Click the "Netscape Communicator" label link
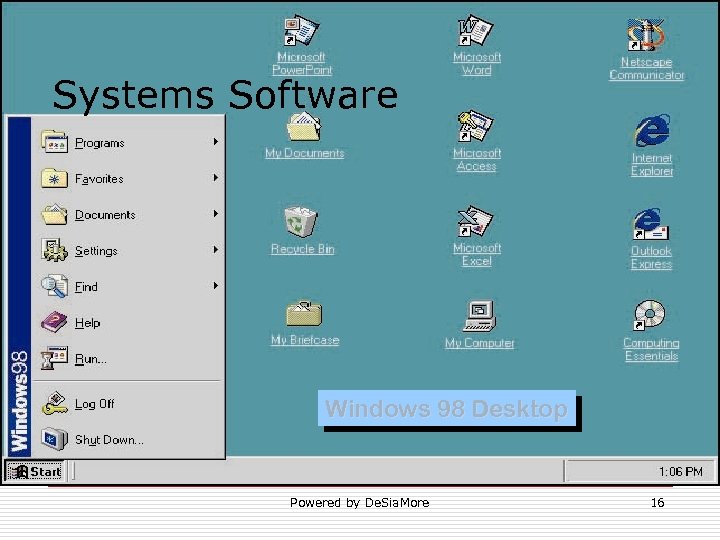 pyautogui.click(x=647, y=68)
